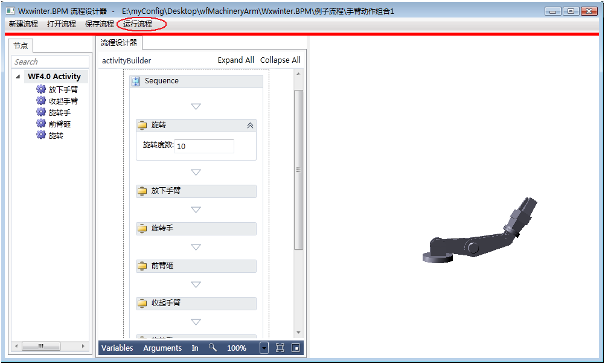This screenshot has width=605, height=364.
Task: Select the 放下手臂 activity icon in the designer
Action: tap(142, 191)
